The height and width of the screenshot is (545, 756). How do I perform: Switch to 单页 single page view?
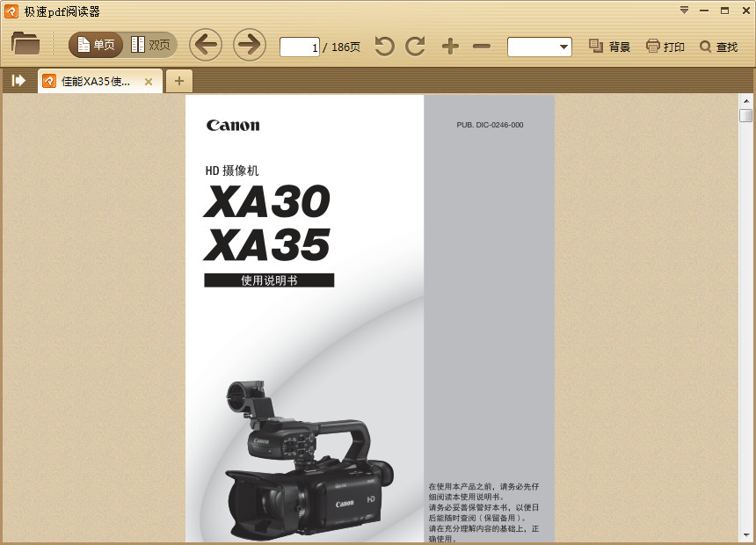pyautogui.click(x=96, y=45)
